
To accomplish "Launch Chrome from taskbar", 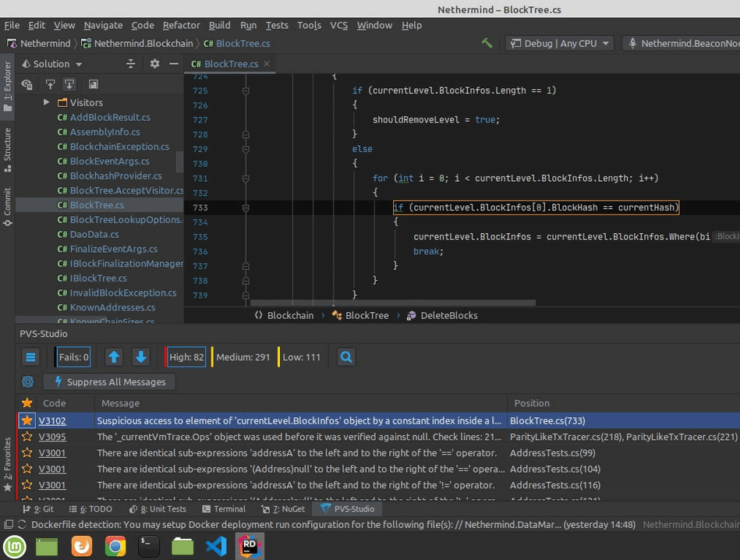I will (x=115, y=547).
